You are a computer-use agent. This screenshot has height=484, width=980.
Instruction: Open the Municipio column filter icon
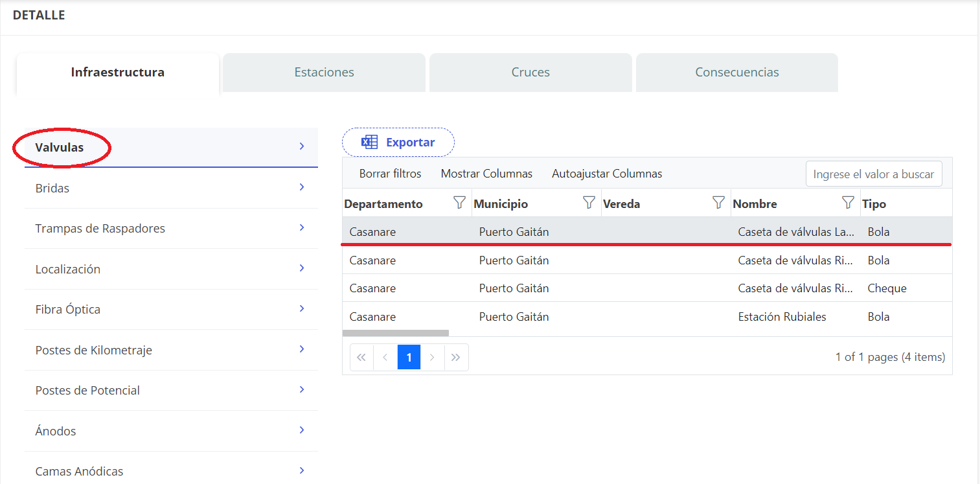589,203
